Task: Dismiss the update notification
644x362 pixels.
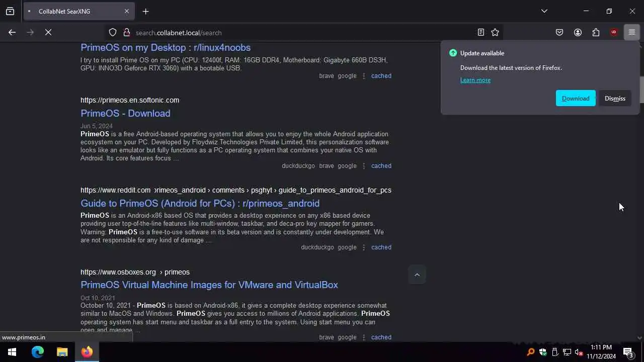Action: pyautogui.click(x=615, y=99)
